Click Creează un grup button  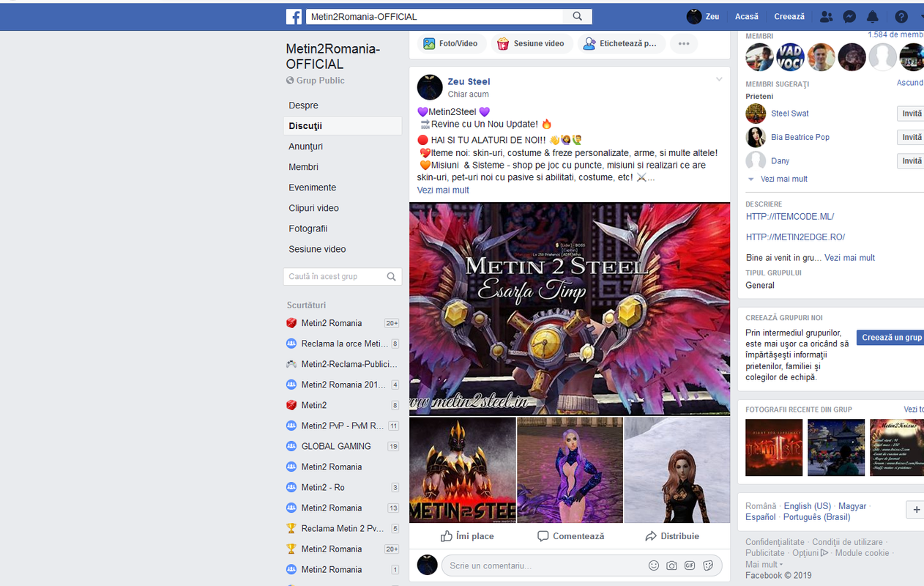pyautogui.click(x=890, y=338)
